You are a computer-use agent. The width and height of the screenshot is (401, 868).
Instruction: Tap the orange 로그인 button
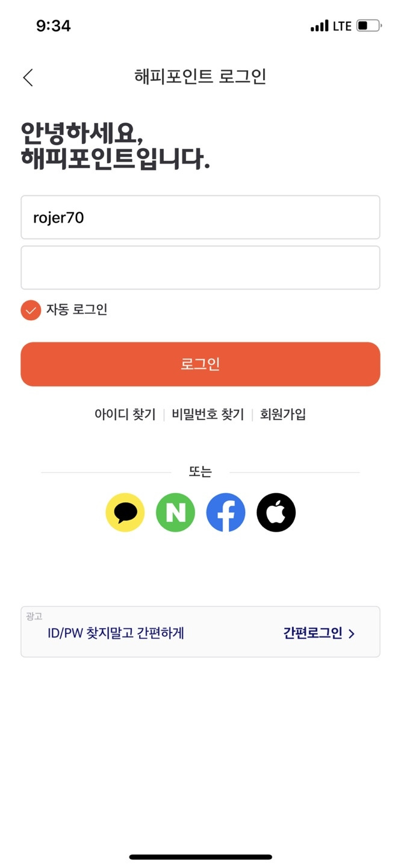pyautogui.click(x=200, y=364)
